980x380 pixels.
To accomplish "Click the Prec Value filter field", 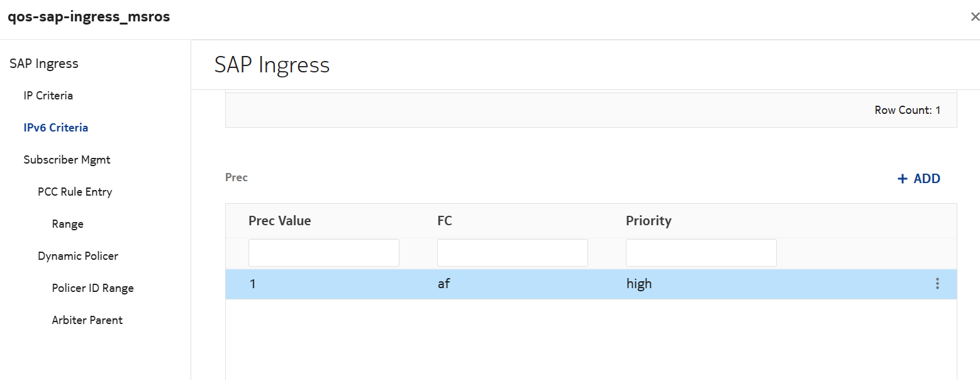I will [324, 253].
